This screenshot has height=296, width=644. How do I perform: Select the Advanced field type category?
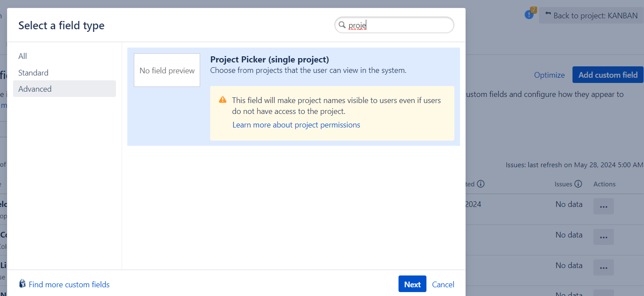coord(35,89)
